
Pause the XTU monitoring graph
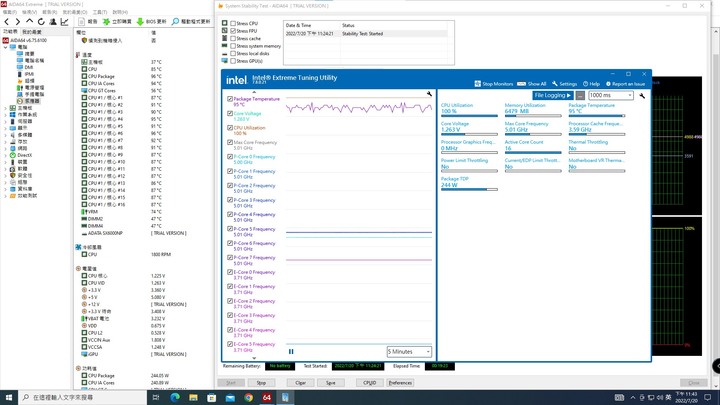coord(291,352)
